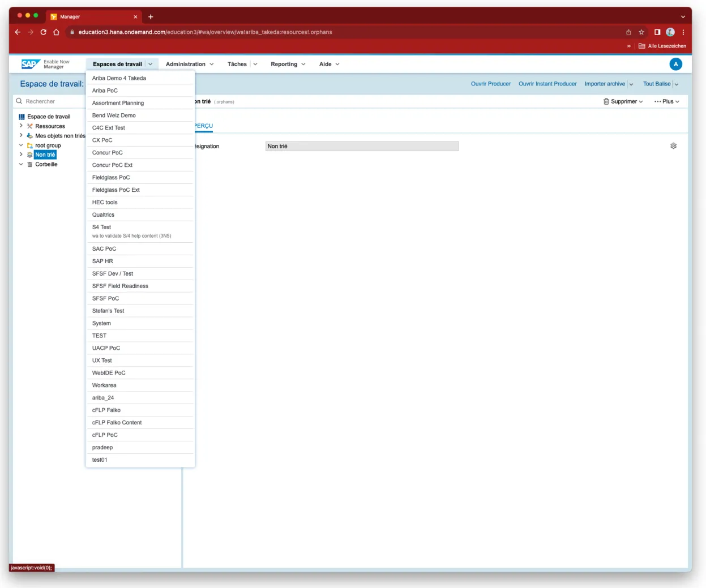The width and height of the screenshot is (706, 588).
Task: Reload the page with browser refresh icon
Action: (x=43, y=32)
